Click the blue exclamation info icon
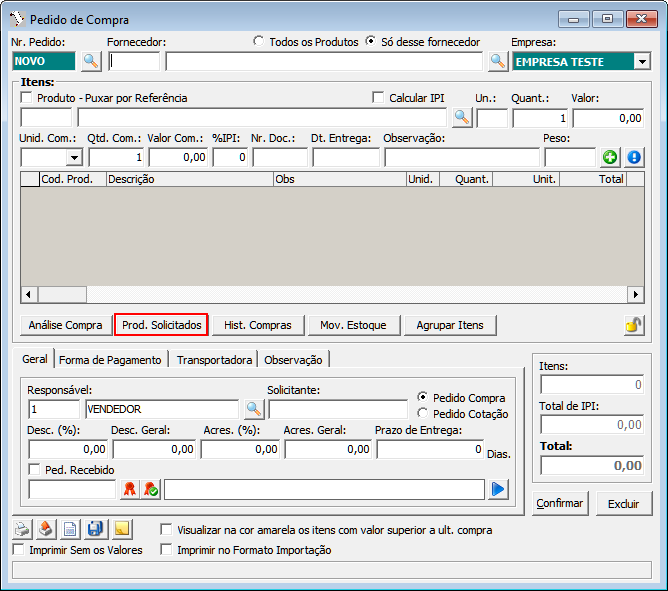The image size is (668, 591). [634, 157]
